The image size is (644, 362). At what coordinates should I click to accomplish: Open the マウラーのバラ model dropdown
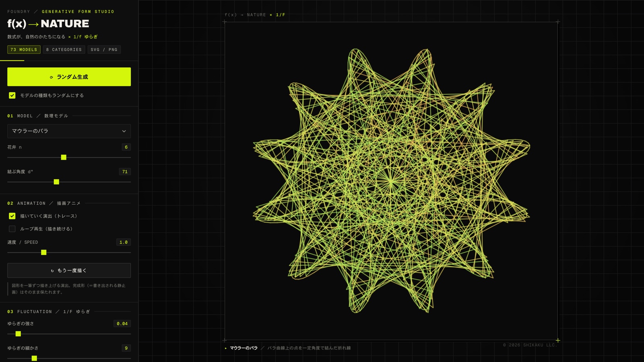coord(69,131)
